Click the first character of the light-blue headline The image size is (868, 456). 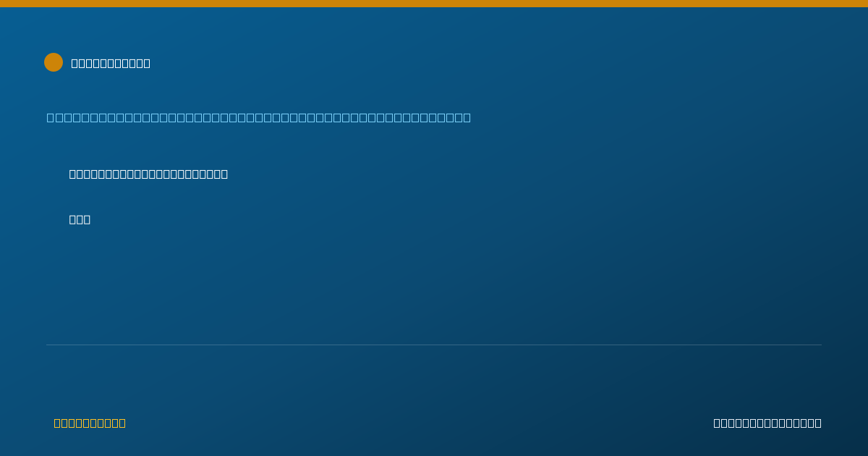51,117
